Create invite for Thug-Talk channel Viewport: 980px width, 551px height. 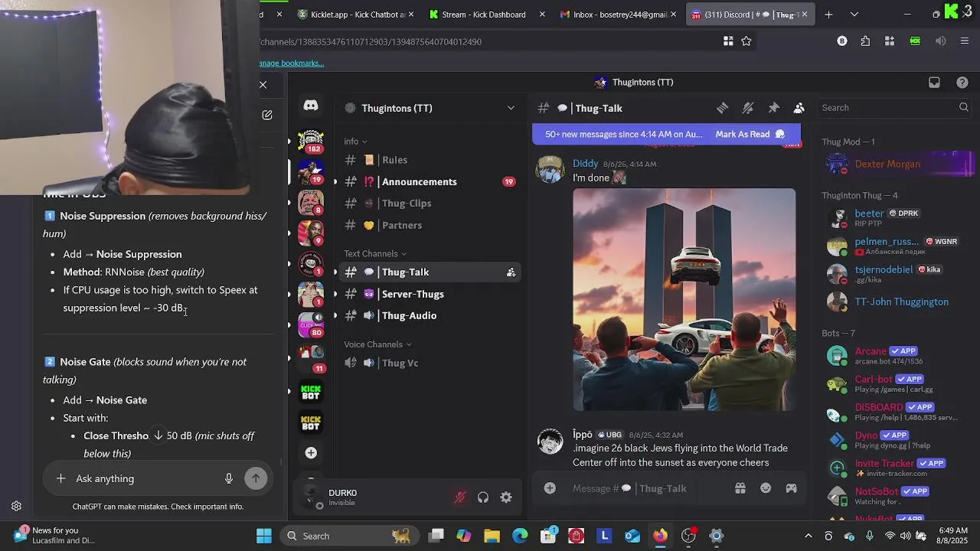(511, 272)
